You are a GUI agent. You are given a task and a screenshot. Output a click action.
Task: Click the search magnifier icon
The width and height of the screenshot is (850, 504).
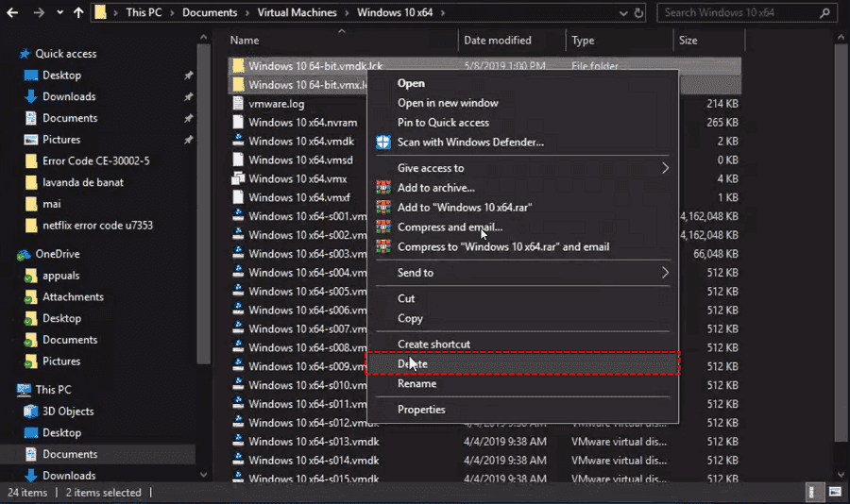824,12
